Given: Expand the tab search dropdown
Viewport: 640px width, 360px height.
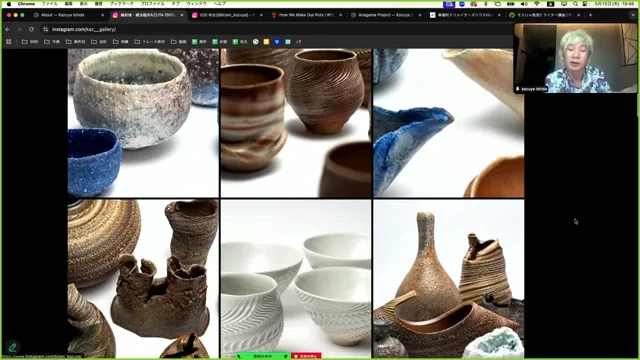Looking at the screenshot, I should coord(633,15).
